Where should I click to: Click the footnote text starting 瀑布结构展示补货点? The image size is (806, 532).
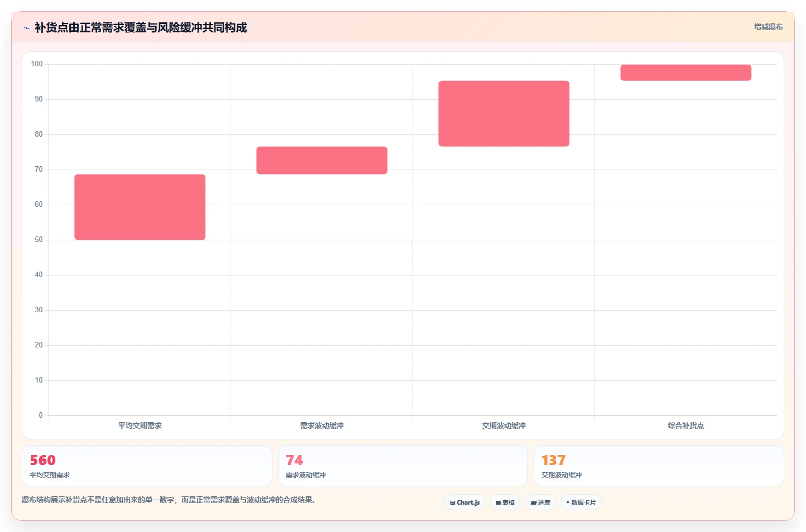tap(169, 500)
